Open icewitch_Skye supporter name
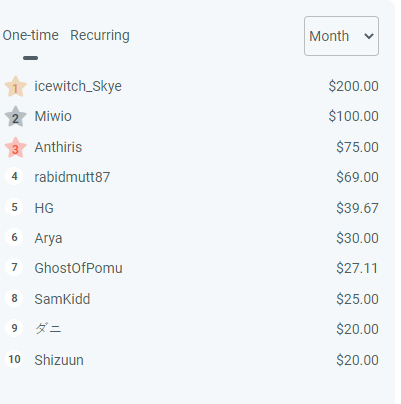 point(78,86)
